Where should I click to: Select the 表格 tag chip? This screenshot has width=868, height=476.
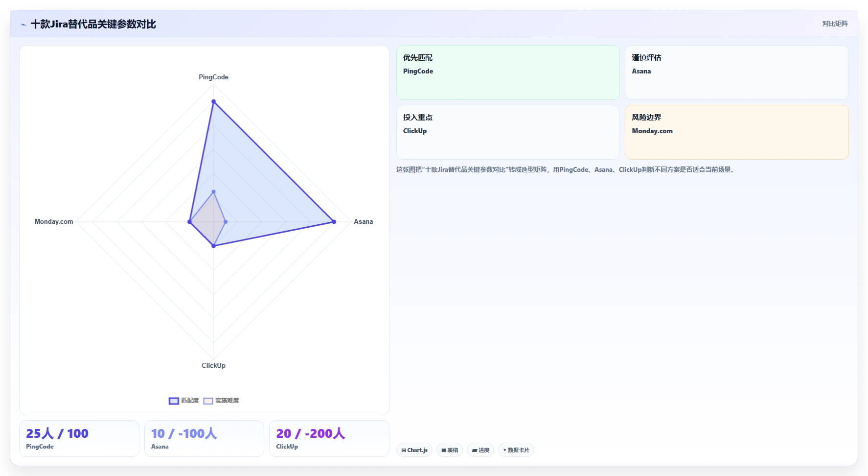coord(450,450)
